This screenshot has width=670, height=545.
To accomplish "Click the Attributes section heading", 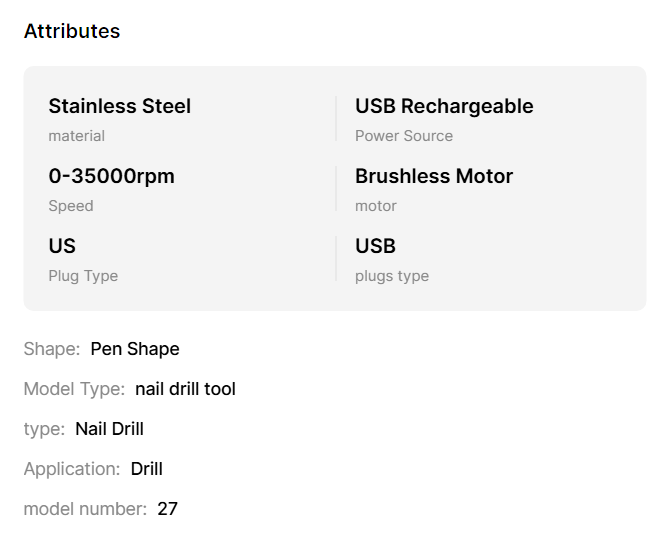I will tap(71, 31).
